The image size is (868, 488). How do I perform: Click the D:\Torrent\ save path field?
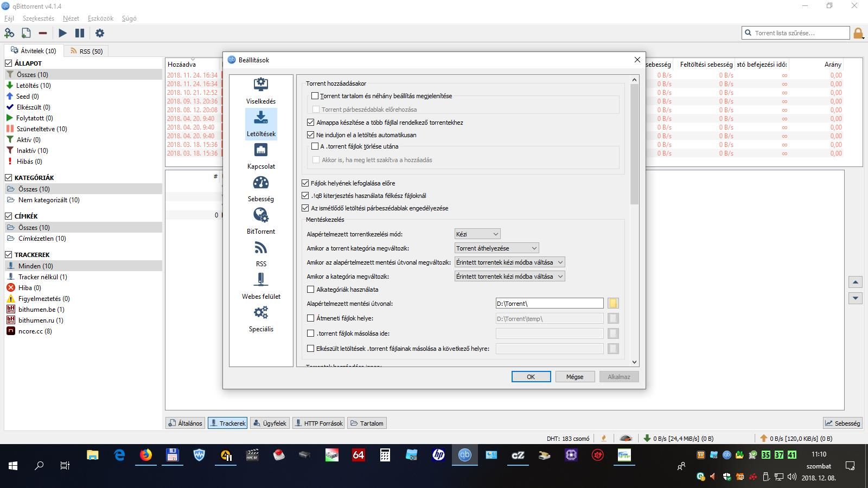click(x=550, y=304)
